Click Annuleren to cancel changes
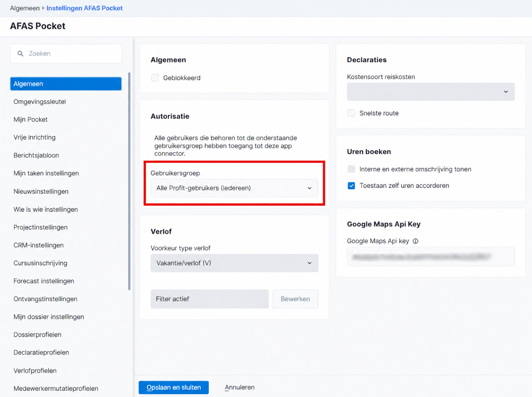The height and width of the screenshot is (397, 532). pyautogui.click(x=240, y=387)
